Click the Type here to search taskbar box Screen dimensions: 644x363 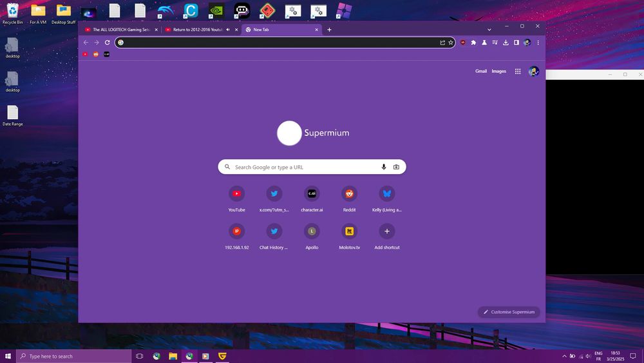click(x=74, y=356)
